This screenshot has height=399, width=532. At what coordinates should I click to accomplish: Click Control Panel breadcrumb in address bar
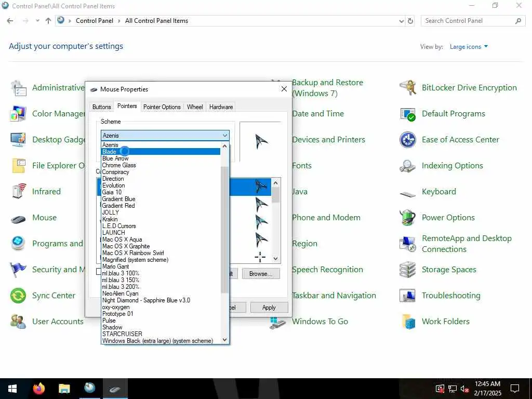tap(95, 21)
